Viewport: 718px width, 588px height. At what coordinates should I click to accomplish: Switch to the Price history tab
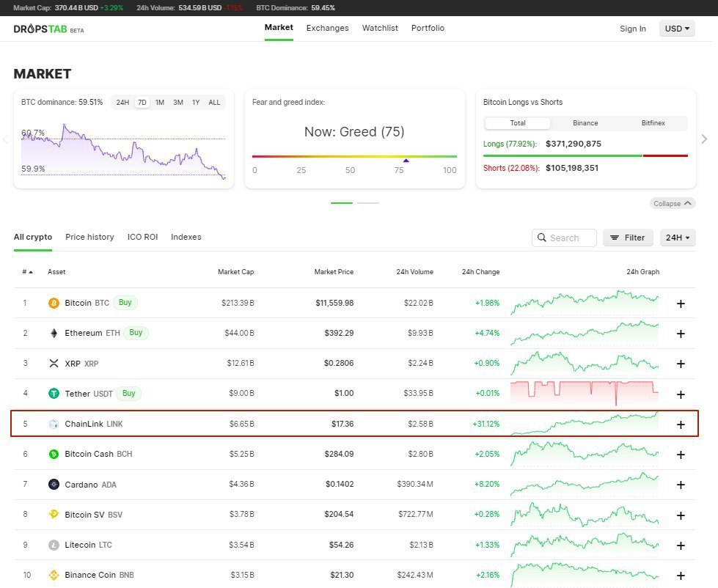point(89,237)
